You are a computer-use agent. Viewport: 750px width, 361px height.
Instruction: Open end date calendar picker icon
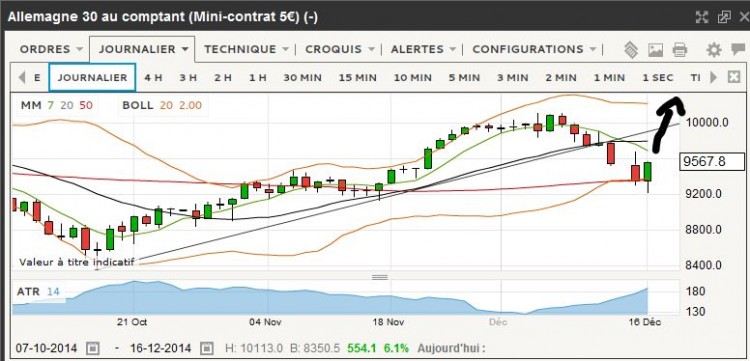[x=207, y=348]
